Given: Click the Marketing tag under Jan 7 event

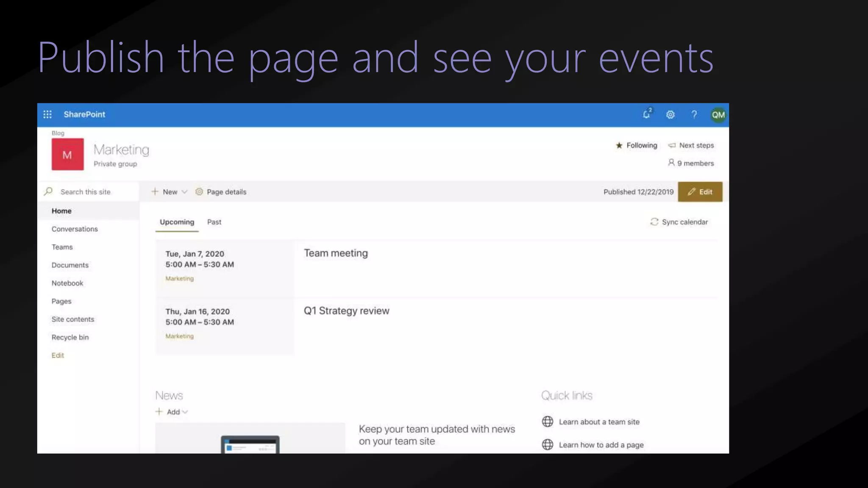Looking at the screenshot, I should click(x=179, y=278).
